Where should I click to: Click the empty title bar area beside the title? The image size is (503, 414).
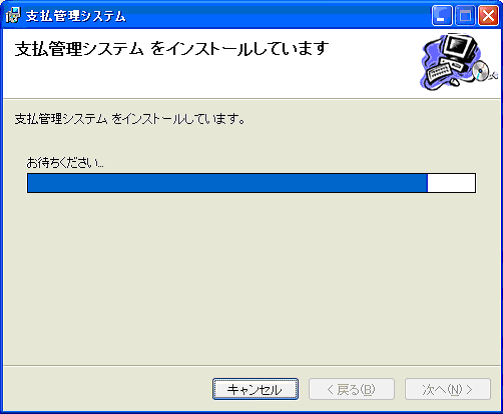click(277, 16)
